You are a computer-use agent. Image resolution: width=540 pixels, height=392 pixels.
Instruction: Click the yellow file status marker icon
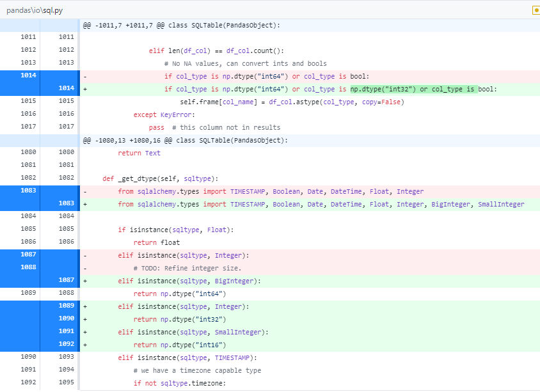tap(535, 10)
